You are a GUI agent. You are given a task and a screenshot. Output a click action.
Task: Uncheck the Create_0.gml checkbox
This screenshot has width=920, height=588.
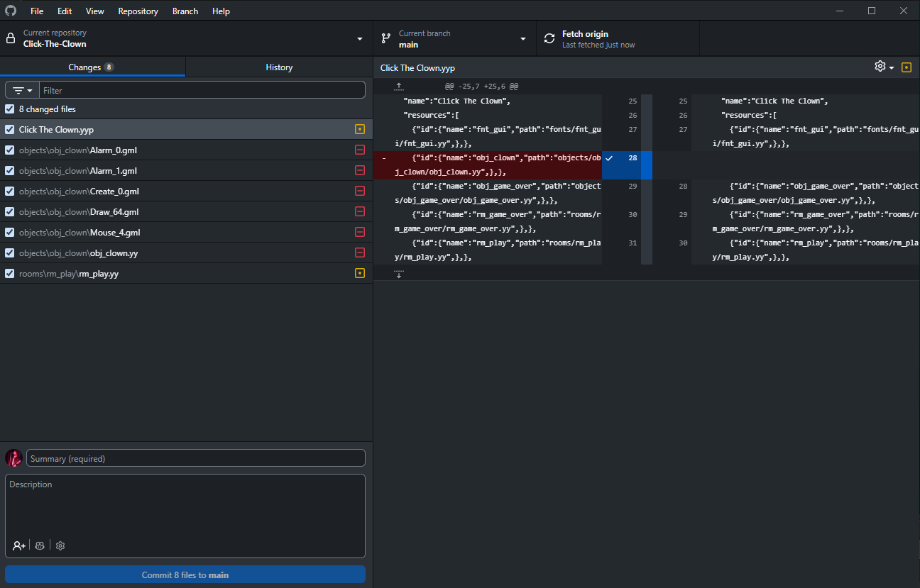[x=9, y=192]
